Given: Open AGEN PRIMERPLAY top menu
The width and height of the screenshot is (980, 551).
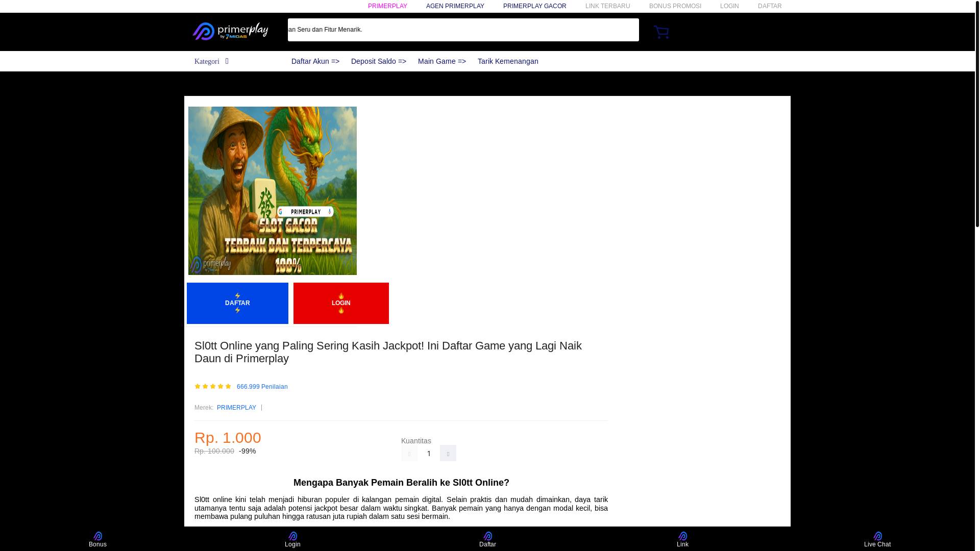Looking at the screenshot, I should pos(455,6).
